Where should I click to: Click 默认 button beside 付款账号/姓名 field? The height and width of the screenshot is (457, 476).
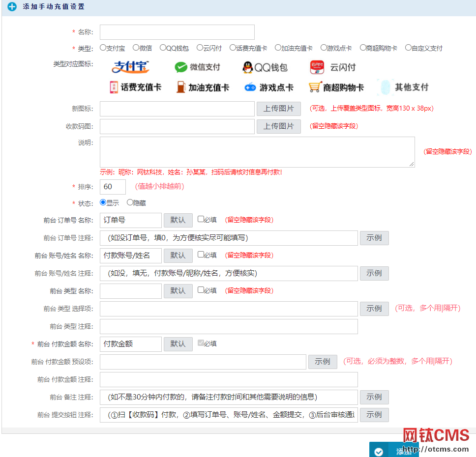[x=178, y=256]
